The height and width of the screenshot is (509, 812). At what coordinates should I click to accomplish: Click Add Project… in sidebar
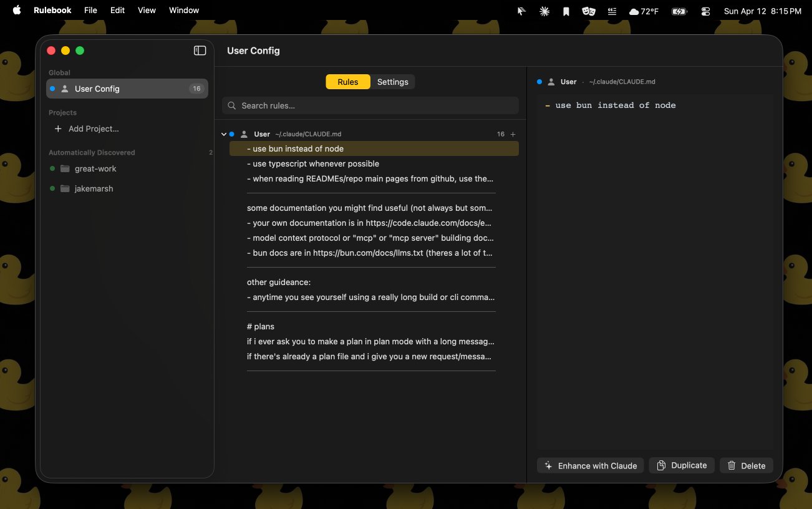tap(87, 128)
